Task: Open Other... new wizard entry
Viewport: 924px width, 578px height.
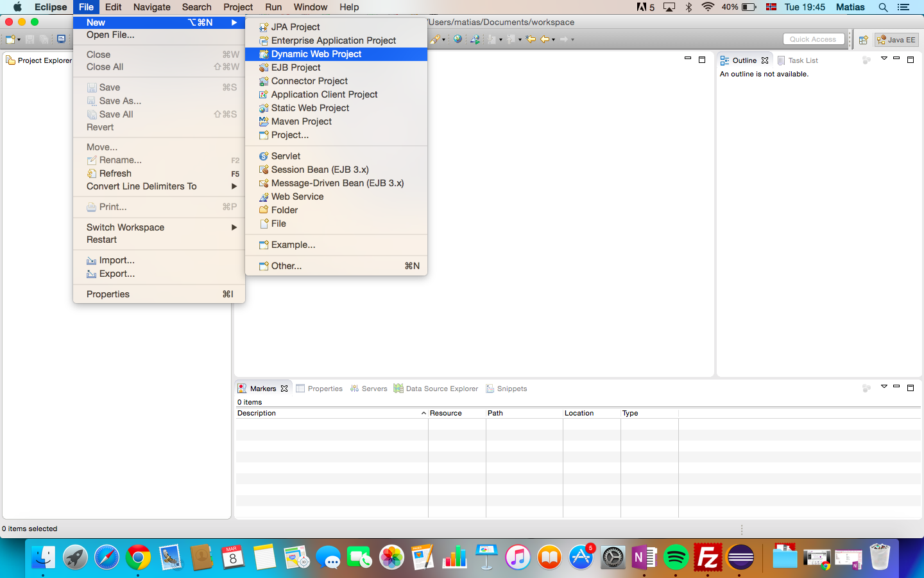Action: (336, 266)
